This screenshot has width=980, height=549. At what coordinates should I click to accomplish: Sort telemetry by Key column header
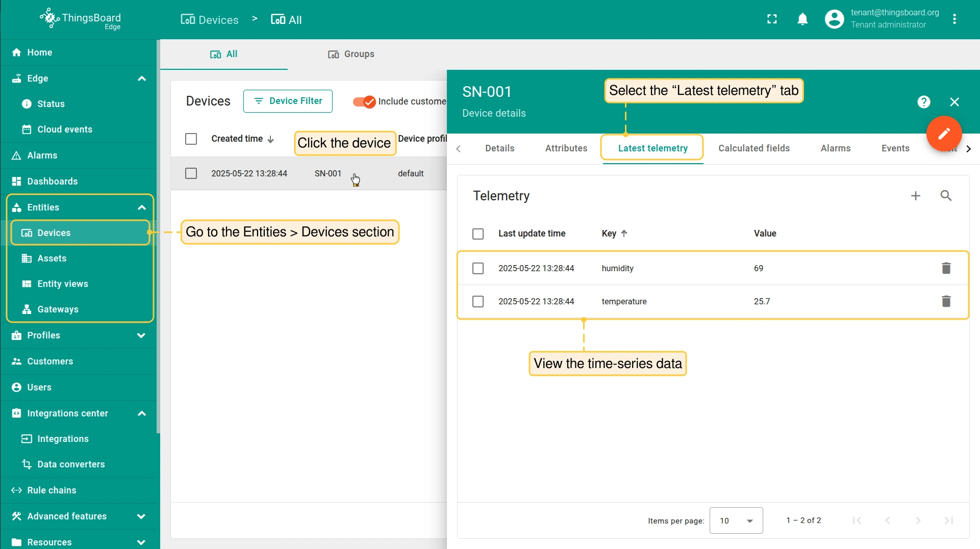[x=609, y=233]
